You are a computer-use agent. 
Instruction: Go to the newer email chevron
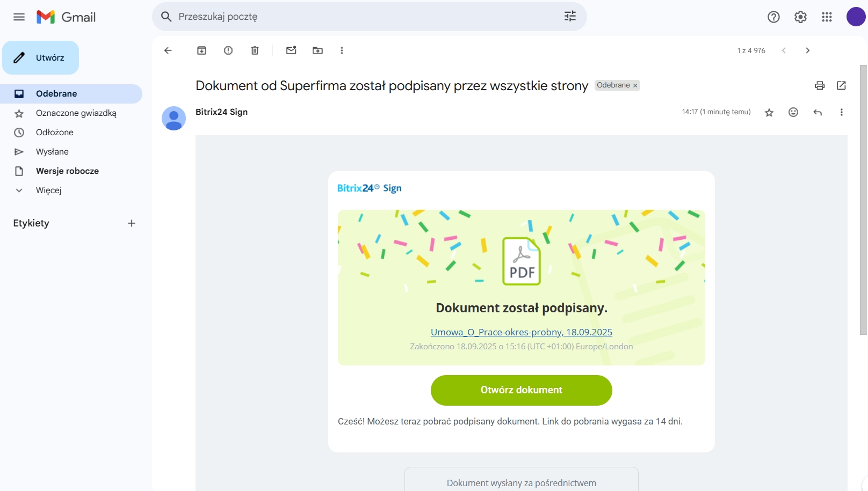click(x=784, y=50)
